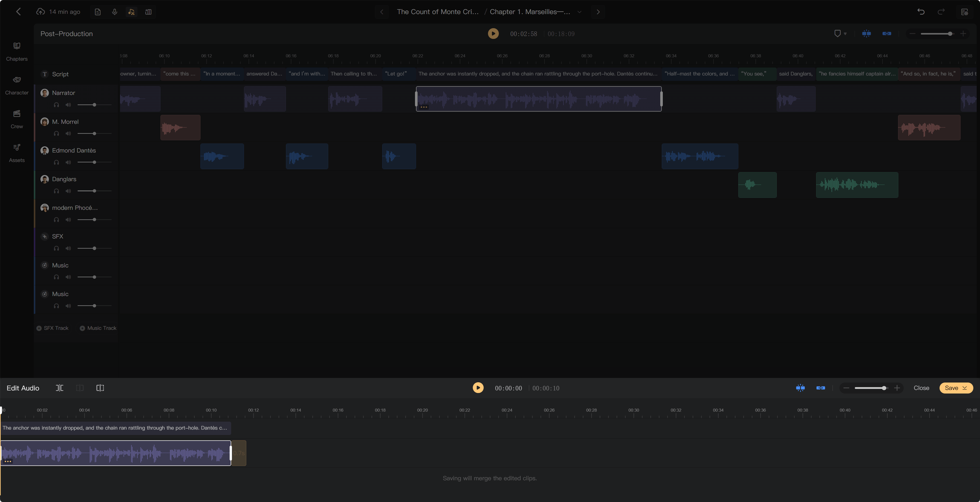Image resolution: width=980 pixels, height=502 pixels.
Task: Close the Edit Audio panel
Action: [x=921, y=388]
